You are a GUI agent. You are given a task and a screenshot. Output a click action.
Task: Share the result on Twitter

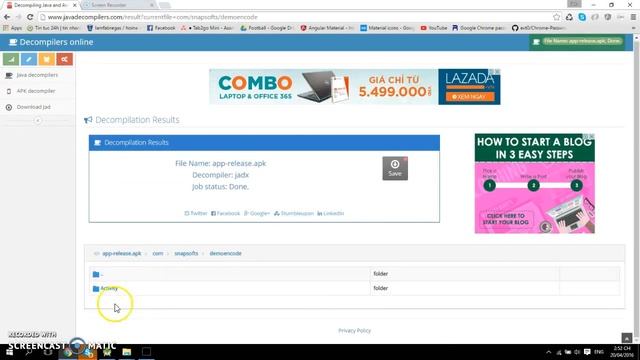[x=196, y=213]
